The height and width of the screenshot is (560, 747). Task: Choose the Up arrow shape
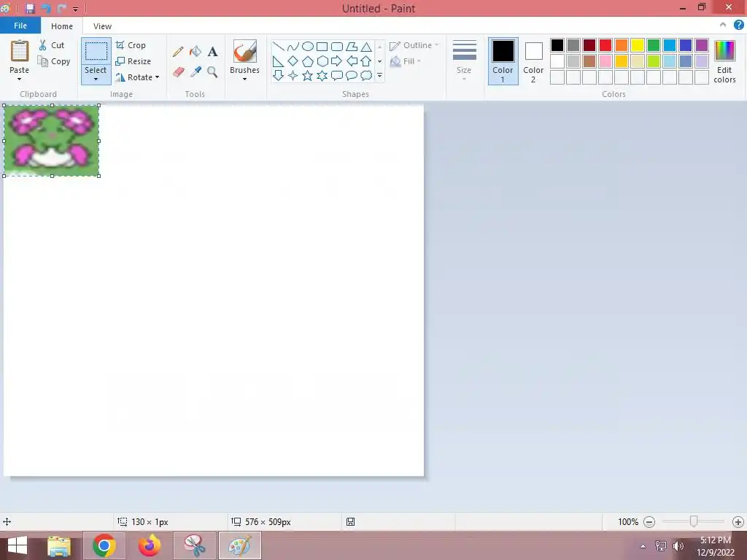(366, 61)
